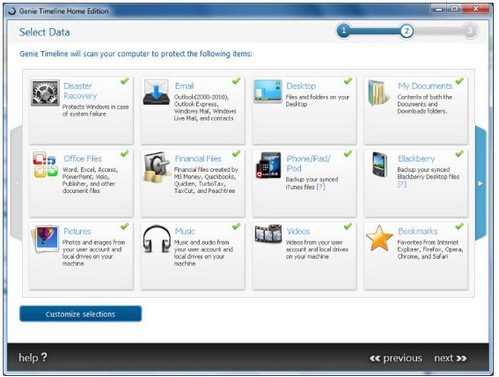Screen dimensions: 499x377
Task: Minimize the Genie Timeline window
Action: pos(439,9)
